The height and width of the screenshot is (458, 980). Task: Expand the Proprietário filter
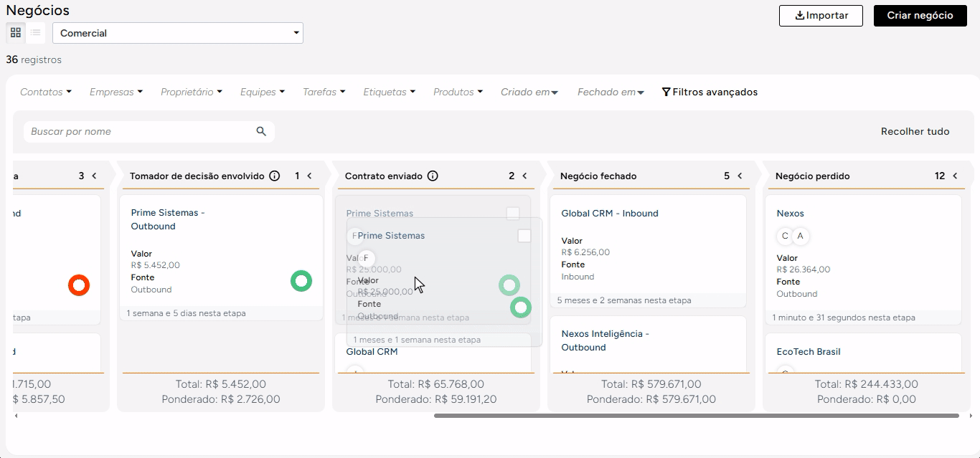(191, 92)
